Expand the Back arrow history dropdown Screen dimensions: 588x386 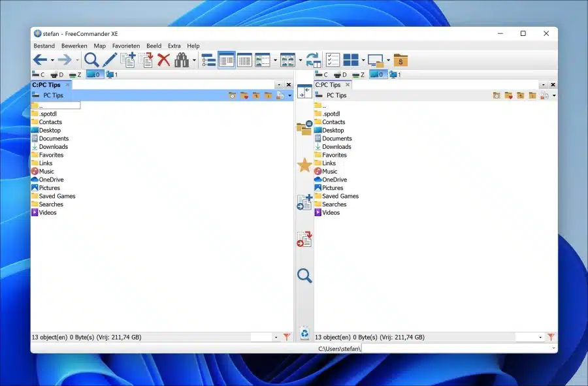tap(52, 60)
